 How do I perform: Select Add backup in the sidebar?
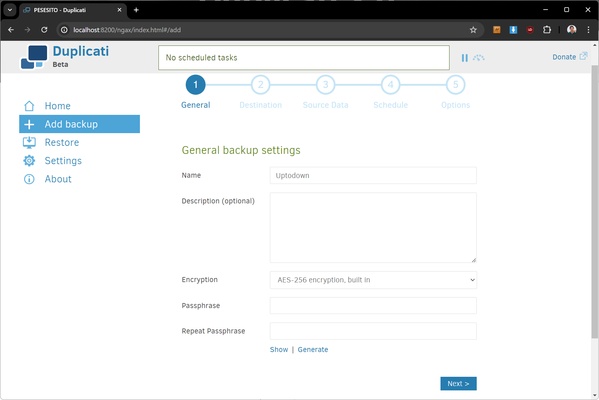point(79,124)
